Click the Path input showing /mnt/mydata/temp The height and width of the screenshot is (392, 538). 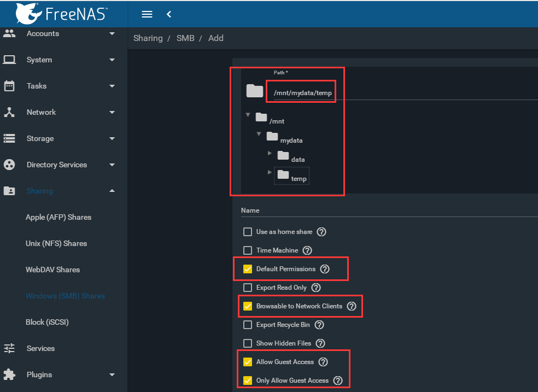(x=301, y=91)
